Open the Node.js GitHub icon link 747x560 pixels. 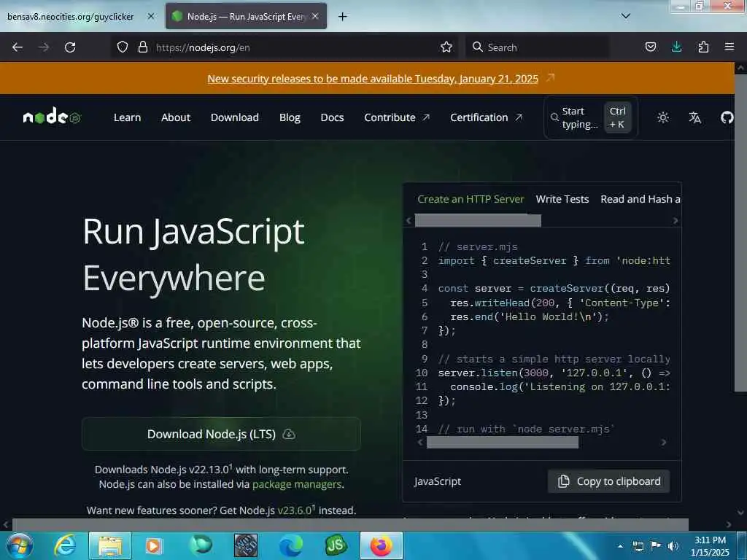(727, 117)
